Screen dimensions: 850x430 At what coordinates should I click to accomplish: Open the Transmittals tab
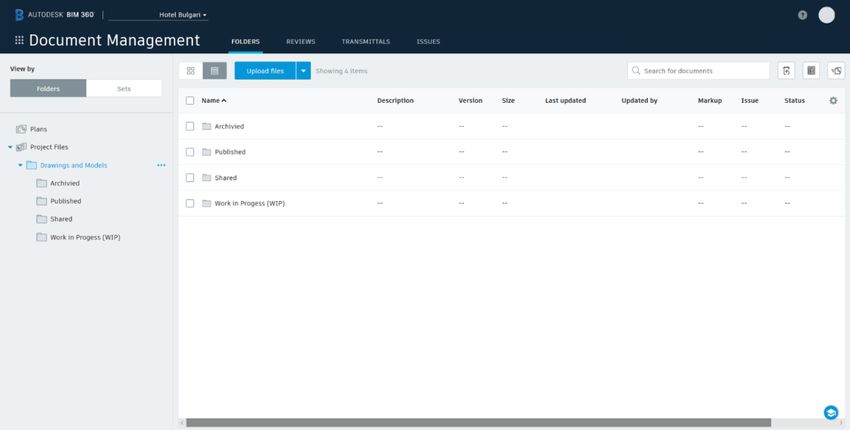click(365, 41)
